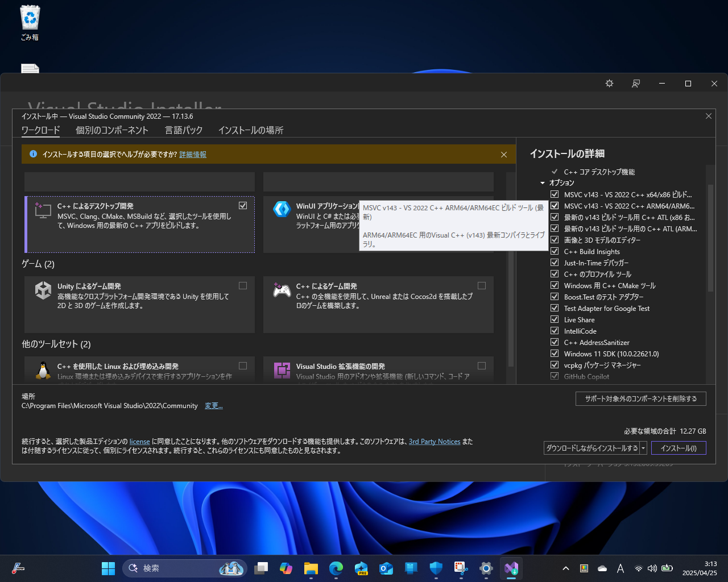Click the C++ desktop development monitor icon
The image size is (728, 582).
[43, 210]
